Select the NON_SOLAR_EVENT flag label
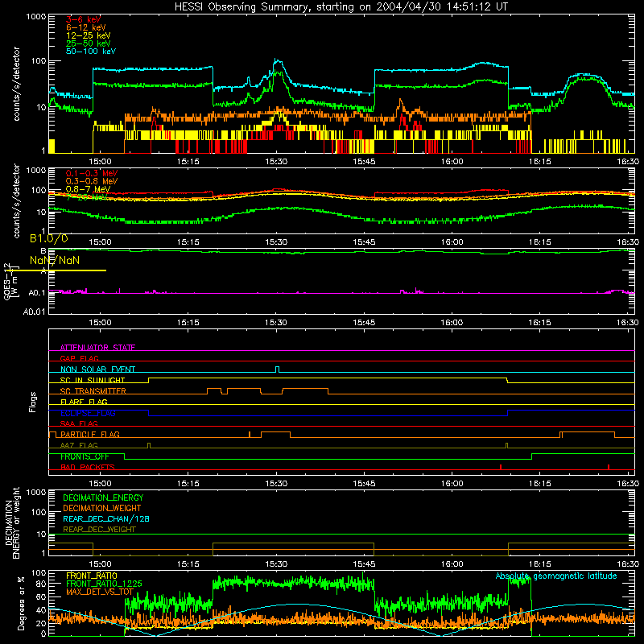644x644 pixels. (97, 369)
